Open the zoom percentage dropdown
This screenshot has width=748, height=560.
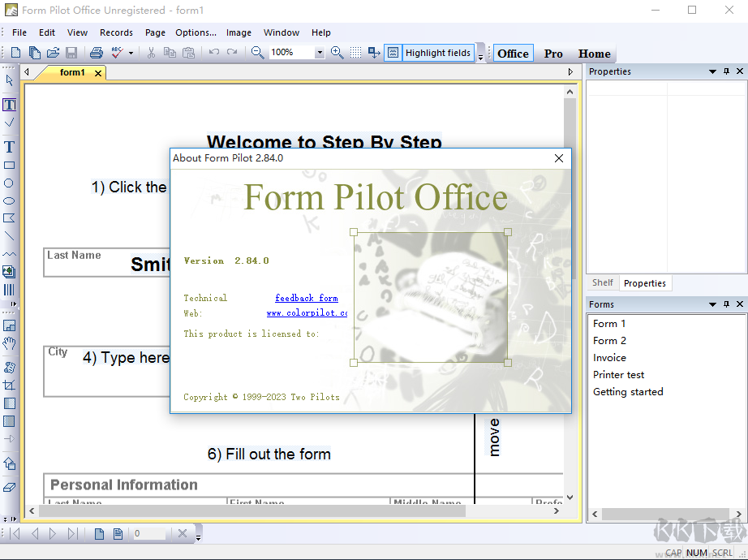click(319, 51)
